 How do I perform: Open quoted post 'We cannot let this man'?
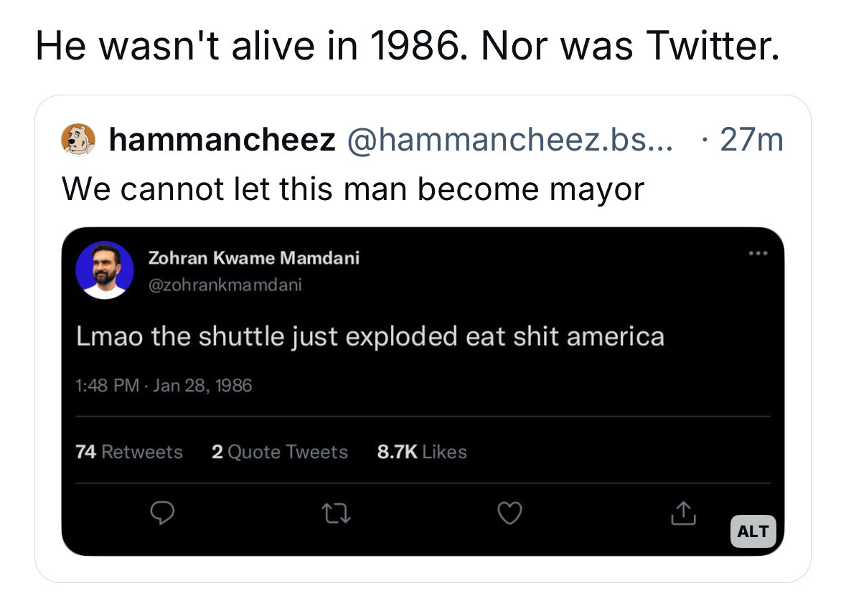(353, 189)
